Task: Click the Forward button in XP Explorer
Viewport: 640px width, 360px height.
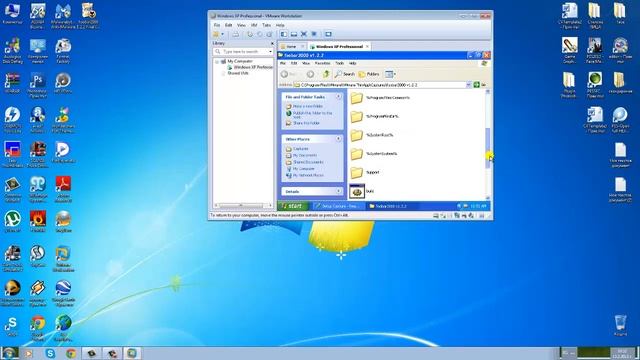Action: (x=310, y=74)
